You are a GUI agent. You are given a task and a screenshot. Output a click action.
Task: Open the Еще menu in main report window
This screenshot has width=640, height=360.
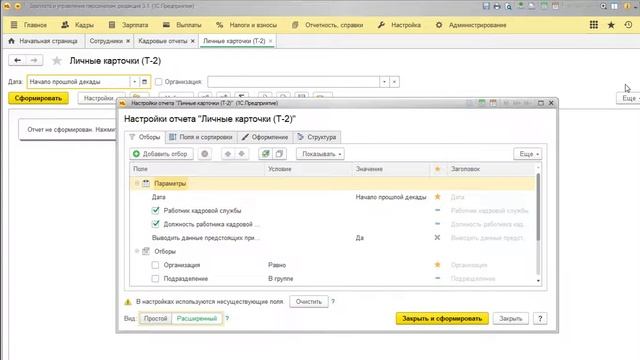pos(629,98)
